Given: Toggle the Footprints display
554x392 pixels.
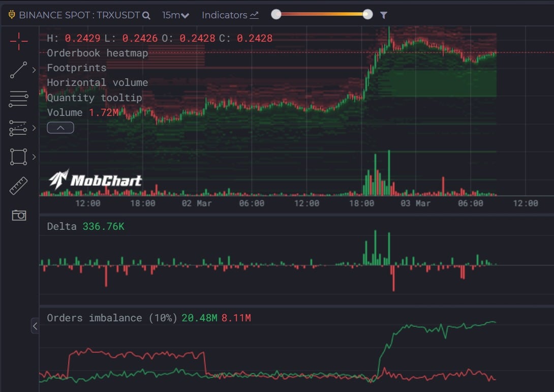Looking at the screenshot, I should (76, 68).
